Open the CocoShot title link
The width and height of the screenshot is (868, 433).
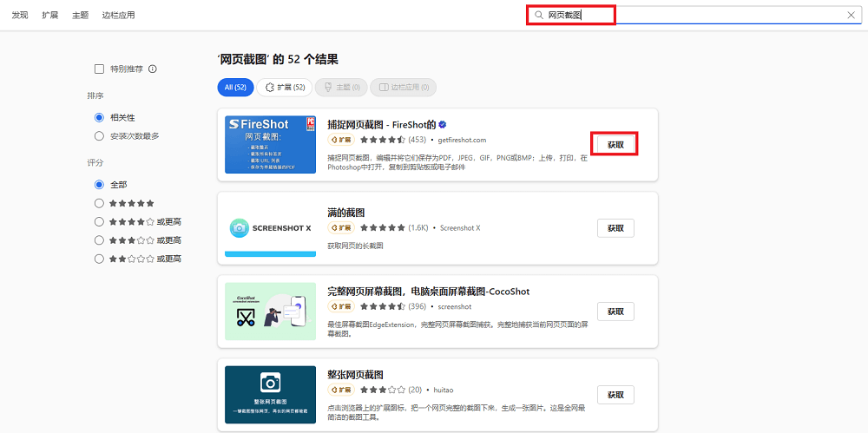point(429,292)
